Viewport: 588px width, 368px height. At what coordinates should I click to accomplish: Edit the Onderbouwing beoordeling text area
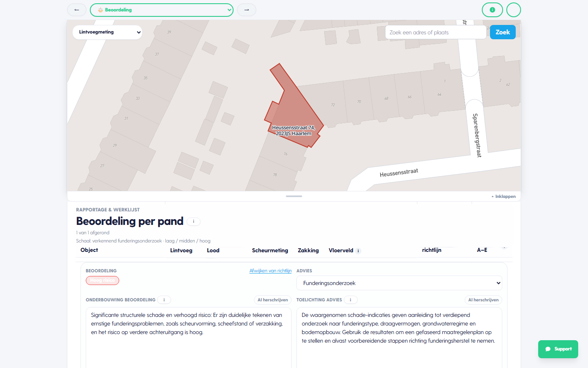pyautogui.click(x=189, y=338)
